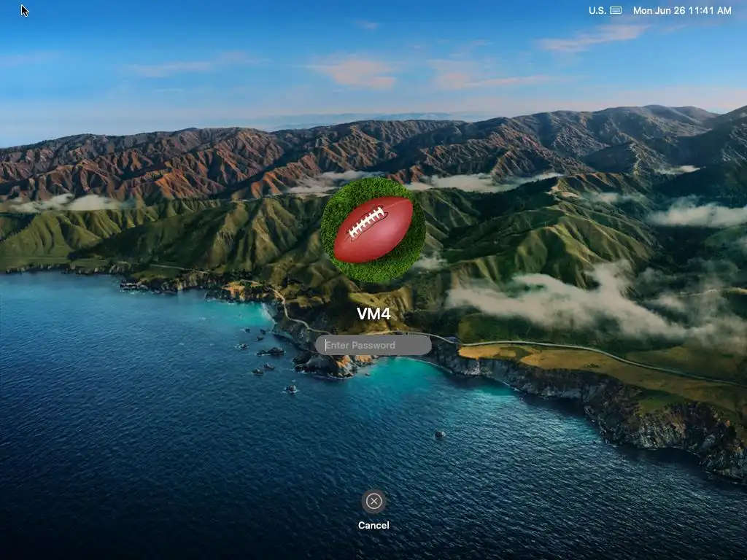This screenshot has height=560, width=747.
Task: Click the 11:41 AM time in menu bar
Action: click(710, 10)
